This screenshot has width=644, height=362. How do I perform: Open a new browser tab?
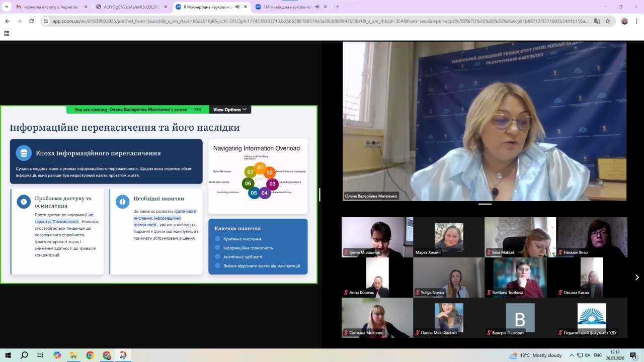click(x=337, y=7)
